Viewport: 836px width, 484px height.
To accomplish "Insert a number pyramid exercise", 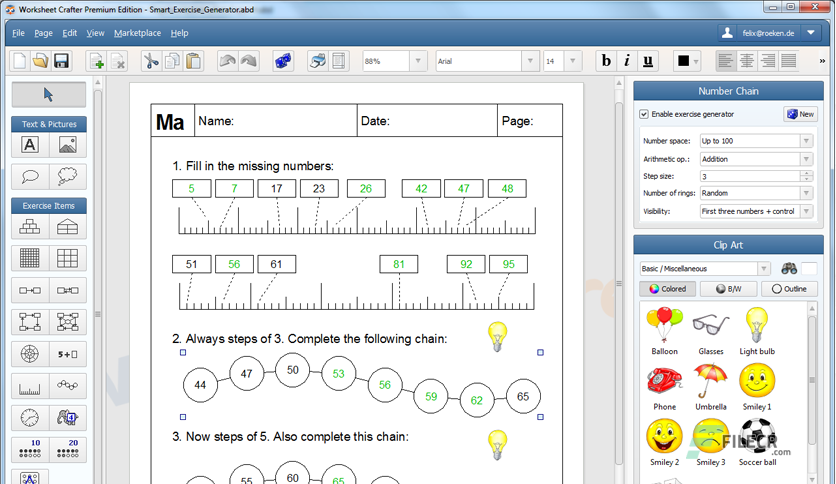I will 30,227.
